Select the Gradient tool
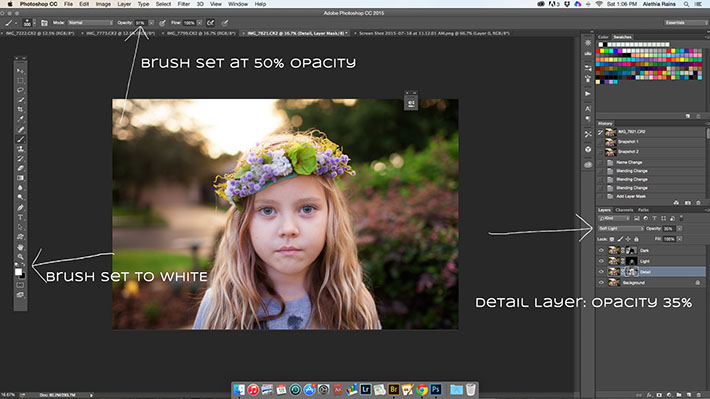This screenshot has height=399, width=710. coord(20,178)
